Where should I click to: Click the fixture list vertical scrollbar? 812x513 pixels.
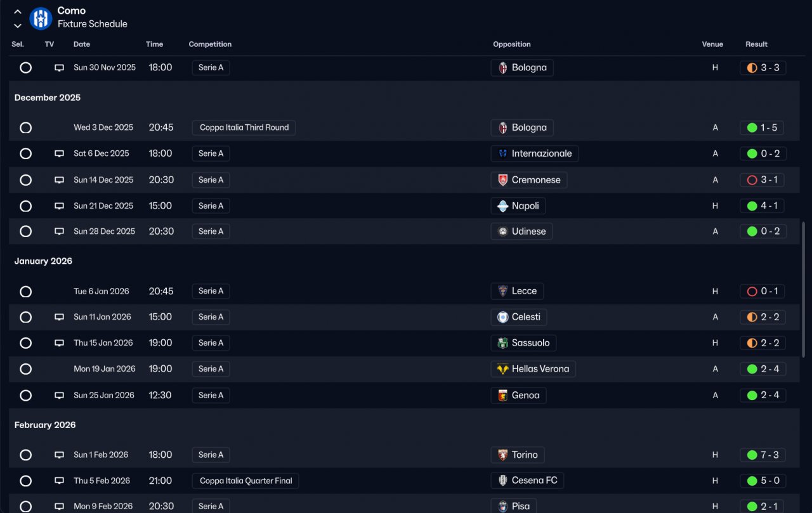coord(804,289)
